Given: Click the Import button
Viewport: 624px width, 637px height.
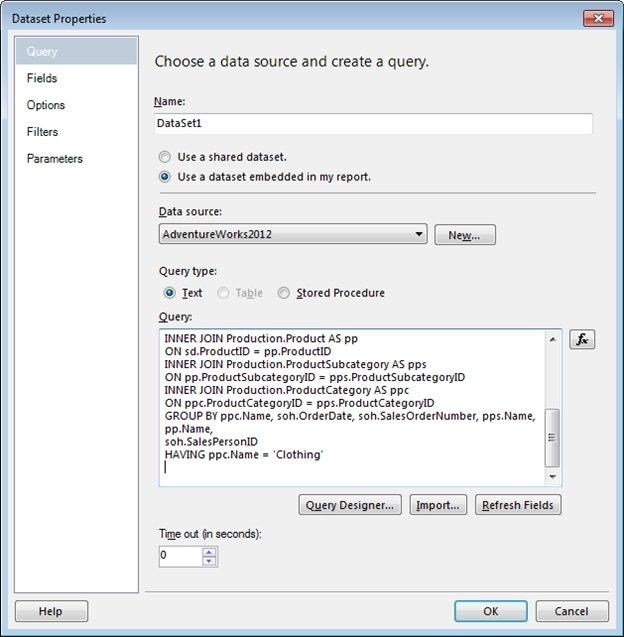Looking at the screenshot, I should coord(438,505).
